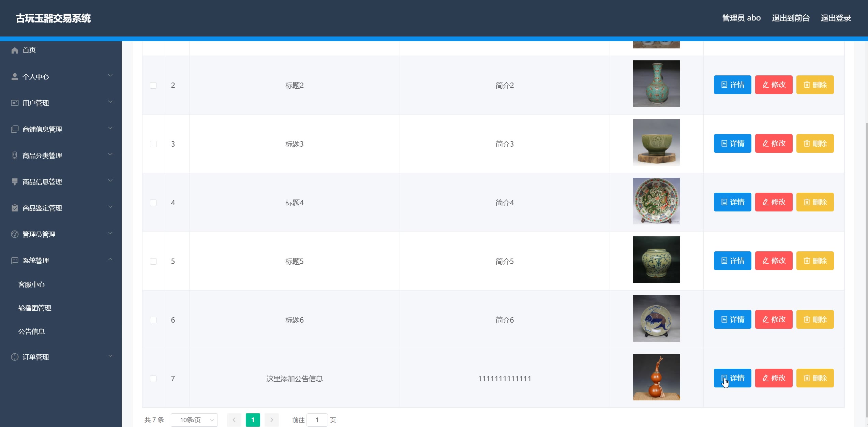Click 删除 for 标题3
The image size is (868, 427).
pos(815,144)
